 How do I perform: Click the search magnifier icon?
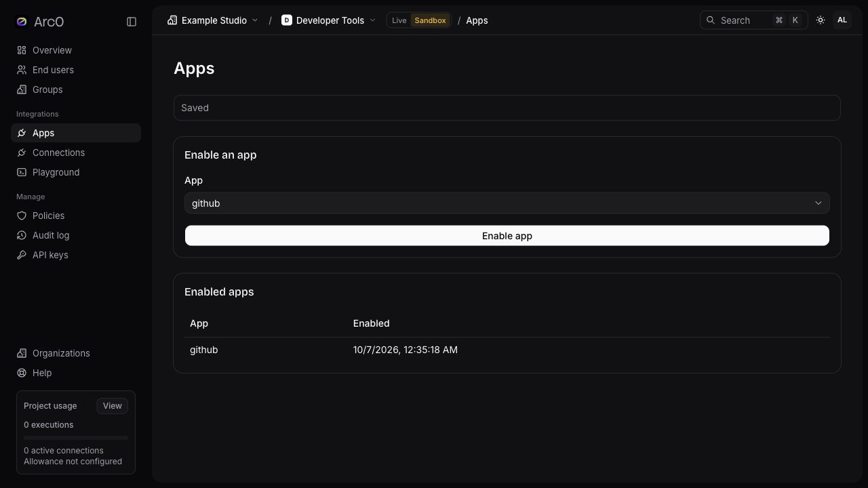(x=711, y=20)
